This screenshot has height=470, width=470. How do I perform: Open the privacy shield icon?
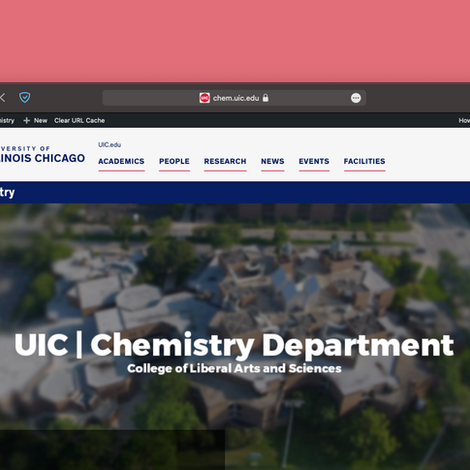(25, 97)
